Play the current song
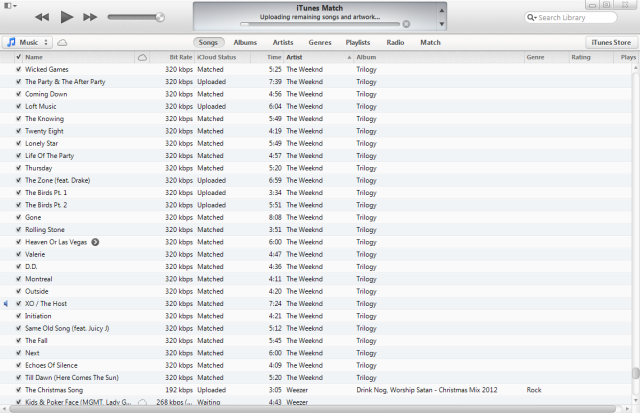Screen dimensions: 640x413 (67, 17)
